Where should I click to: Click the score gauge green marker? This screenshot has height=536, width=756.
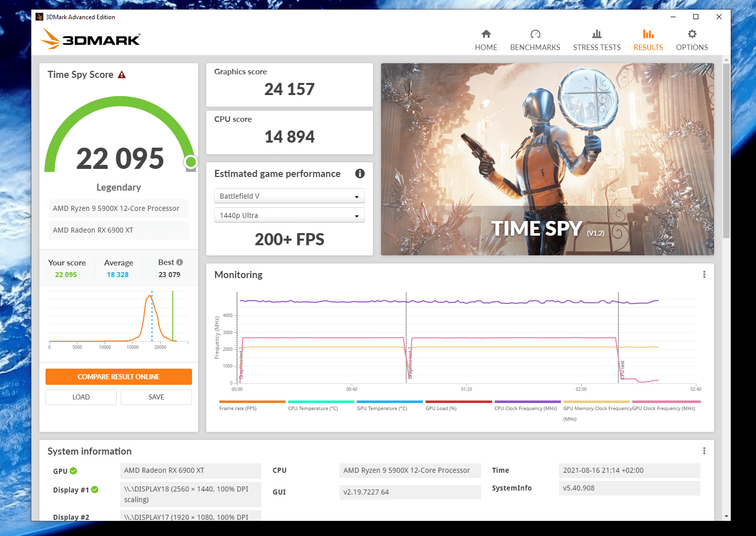point(191,162)
